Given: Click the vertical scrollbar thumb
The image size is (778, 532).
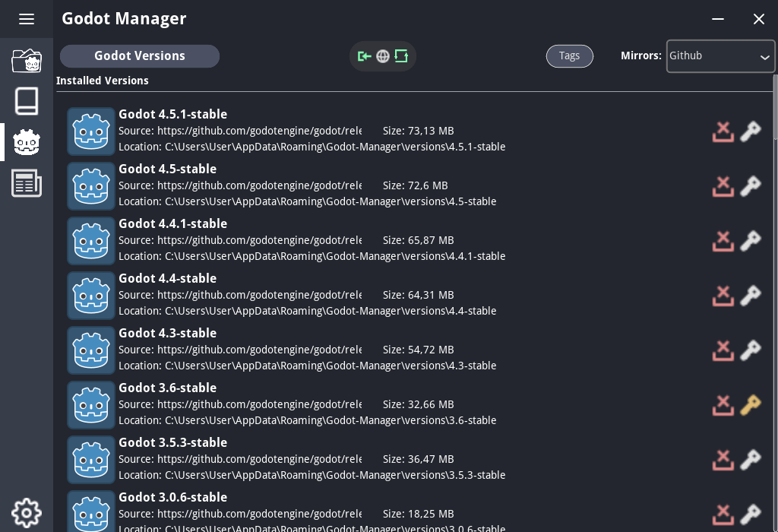Looking at the screenshot, I should (775, 106).
